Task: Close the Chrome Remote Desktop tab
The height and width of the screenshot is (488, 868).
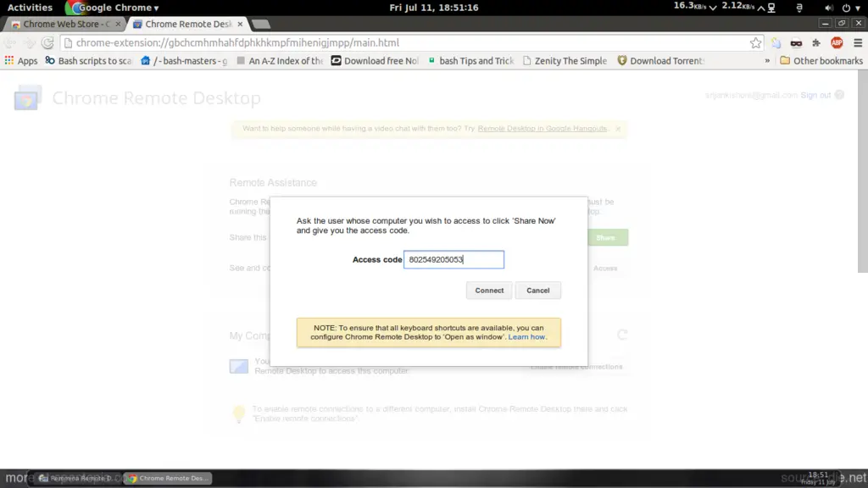Action: pyautogui.click(x=240, y=24)
